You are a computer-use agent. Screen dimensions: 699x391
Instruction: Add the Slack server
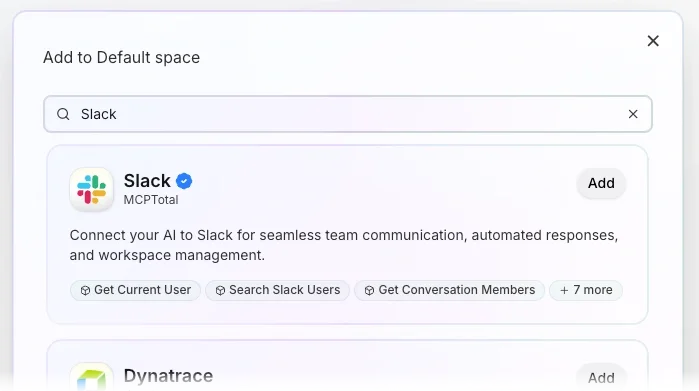601,183
